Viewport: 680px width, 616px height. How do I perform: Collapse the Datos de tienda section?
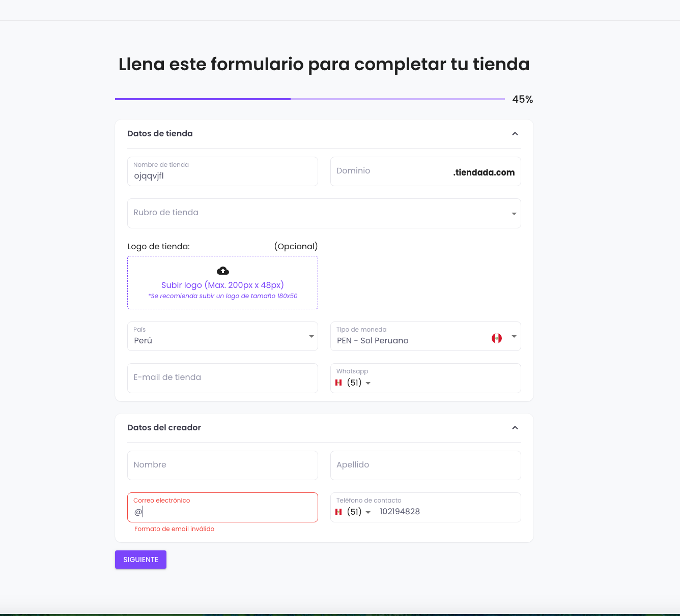point(515,134)
